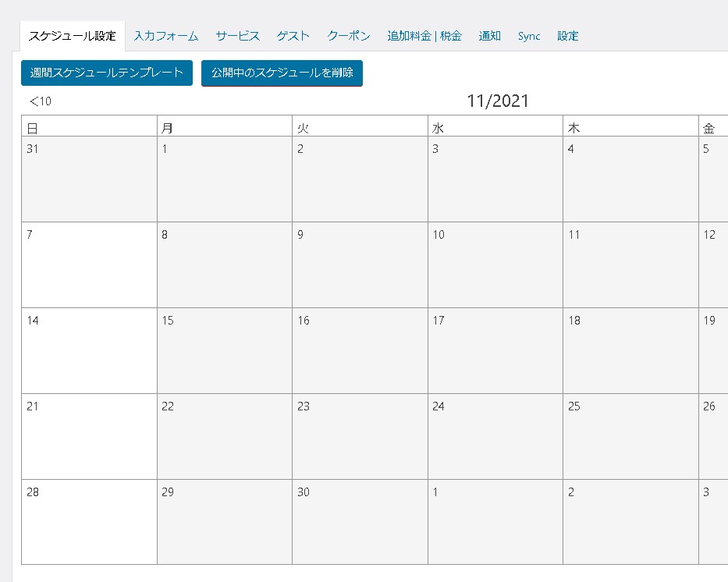Image resolution: width=728 pixels, height=582 pixels.
Task: Switch to the クーポン tab
Action: (348, 36)
